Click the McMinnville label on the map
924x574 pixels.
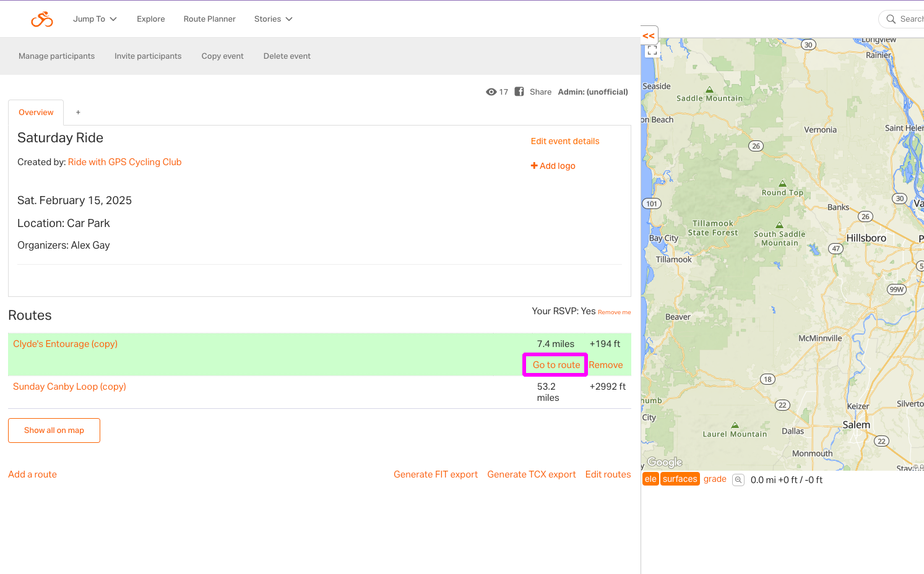pyautogui.click(x=820, y=338)
